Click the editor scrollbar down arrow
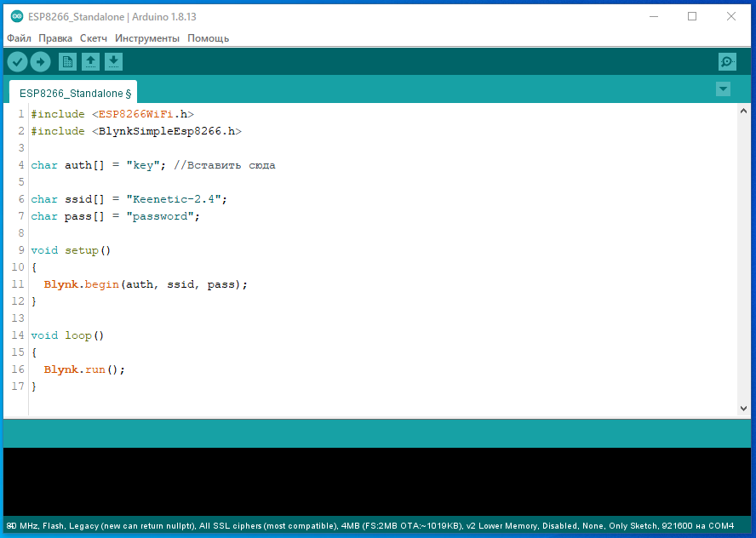756x538 pixels. click(744, 409)
